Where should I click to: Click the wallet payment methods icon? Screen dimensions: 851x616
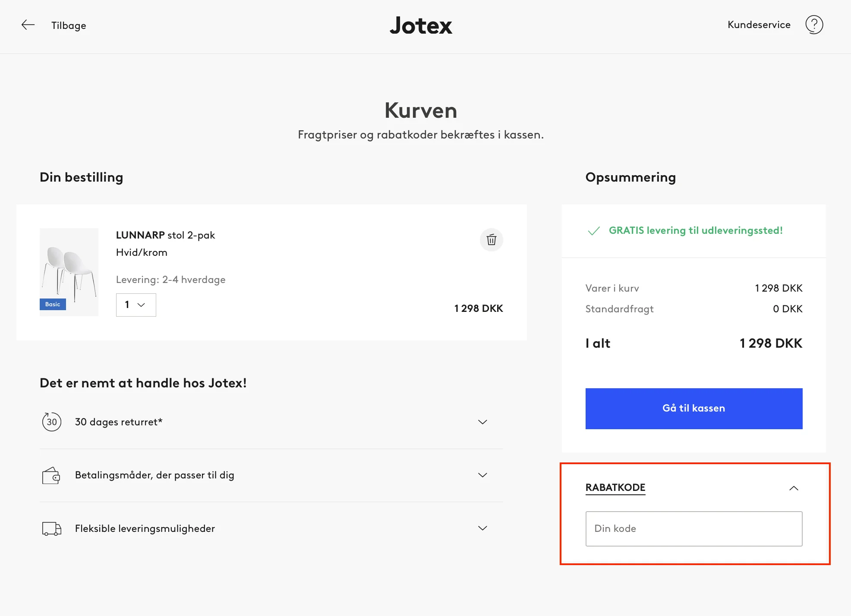[x=51, y=475]
